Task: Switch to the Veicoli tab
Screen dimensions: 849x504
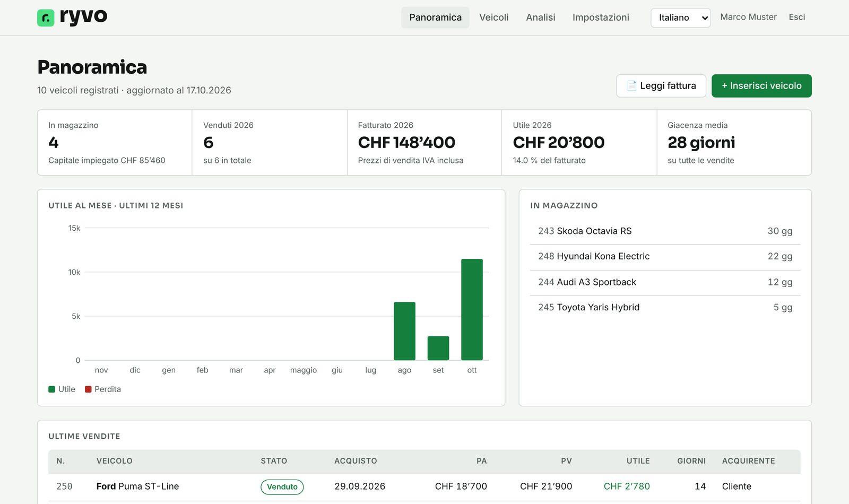Action: 493,18
